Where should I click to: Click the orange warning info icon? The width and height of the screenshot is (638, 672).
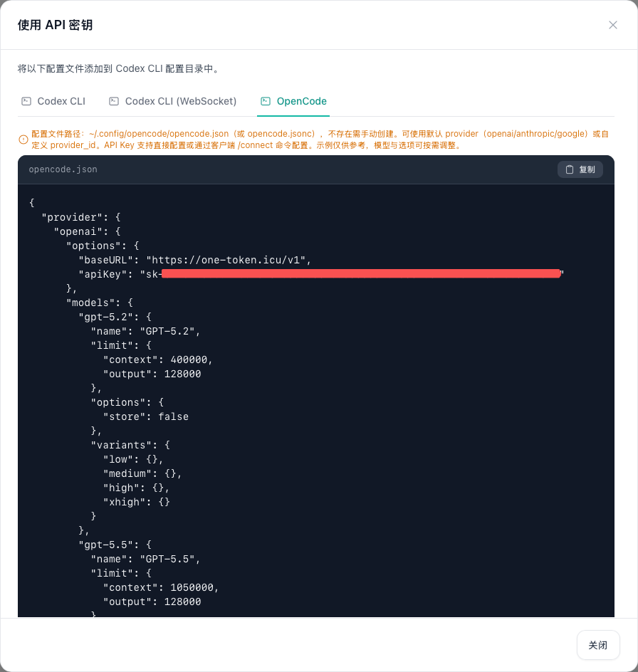point(23,140)
